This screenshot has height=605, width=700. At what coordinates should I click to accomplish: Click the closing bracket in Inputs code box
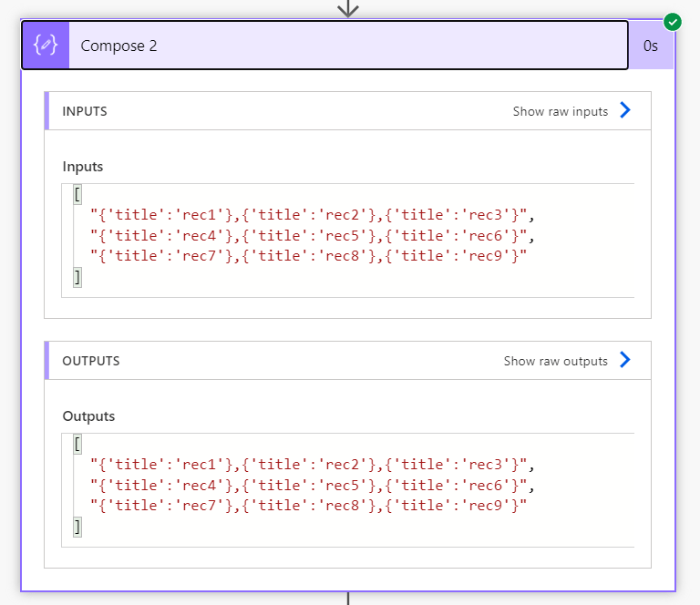(x=77, y=277)
